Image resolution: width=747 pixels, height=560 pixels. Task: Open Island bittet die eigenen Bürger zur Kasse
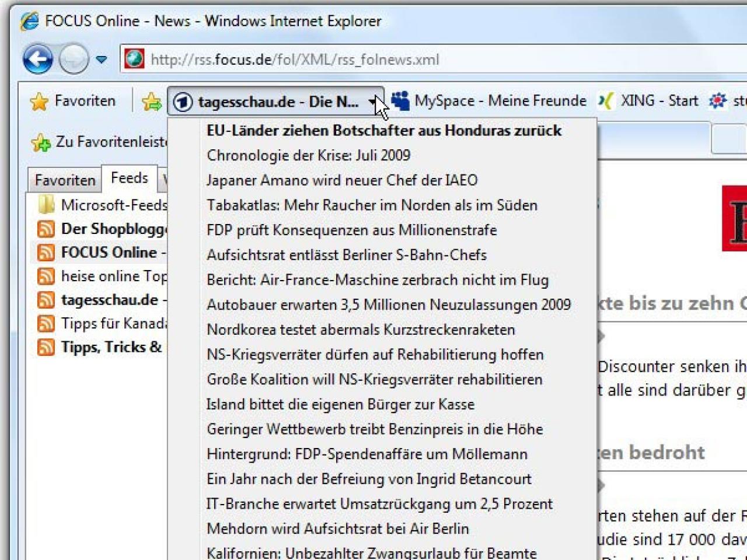383,404
